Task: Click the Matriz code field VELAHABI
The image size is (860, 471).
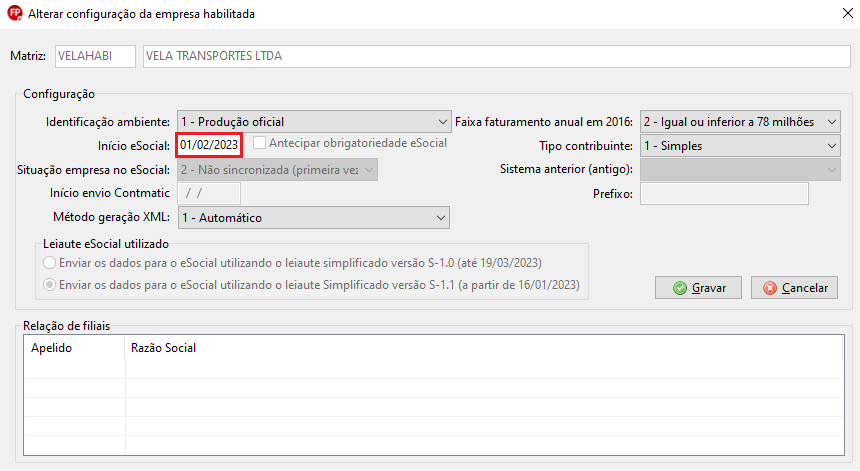Action: pyautogui.click(x=95, y=56)
